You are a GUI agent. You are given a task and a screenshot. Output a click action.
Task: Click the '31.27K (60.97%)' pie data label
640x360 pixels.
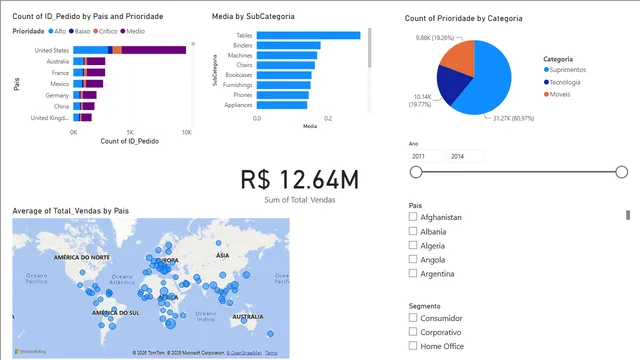pos(513,118)
